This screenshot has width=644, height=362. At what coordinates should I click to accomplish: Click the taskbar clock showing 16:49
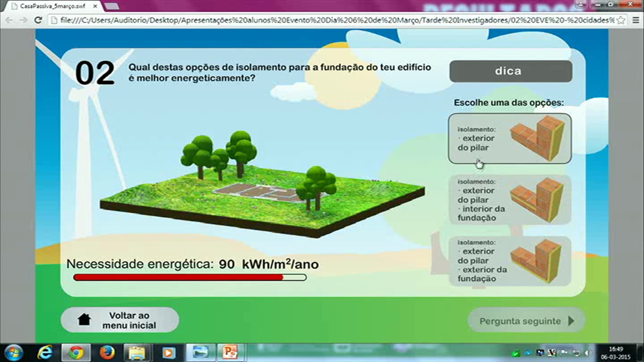(615, 353)
